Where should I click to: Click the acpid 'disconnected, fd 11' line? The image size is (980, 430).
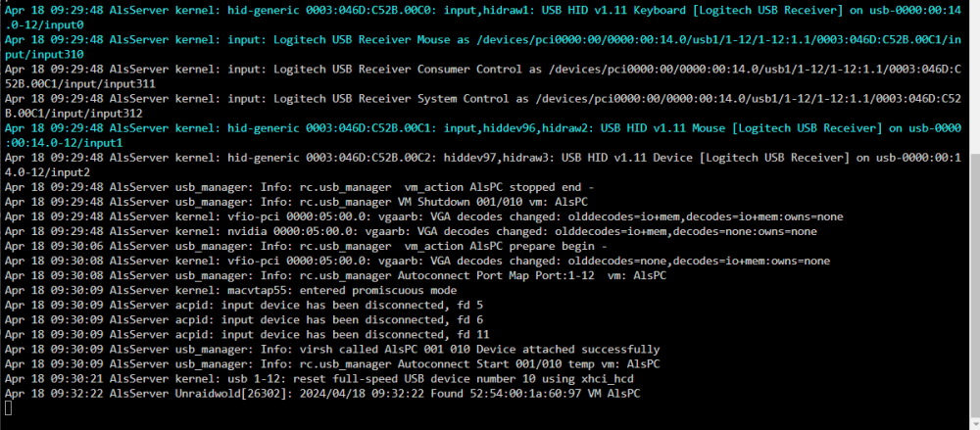tap(247, 334)
